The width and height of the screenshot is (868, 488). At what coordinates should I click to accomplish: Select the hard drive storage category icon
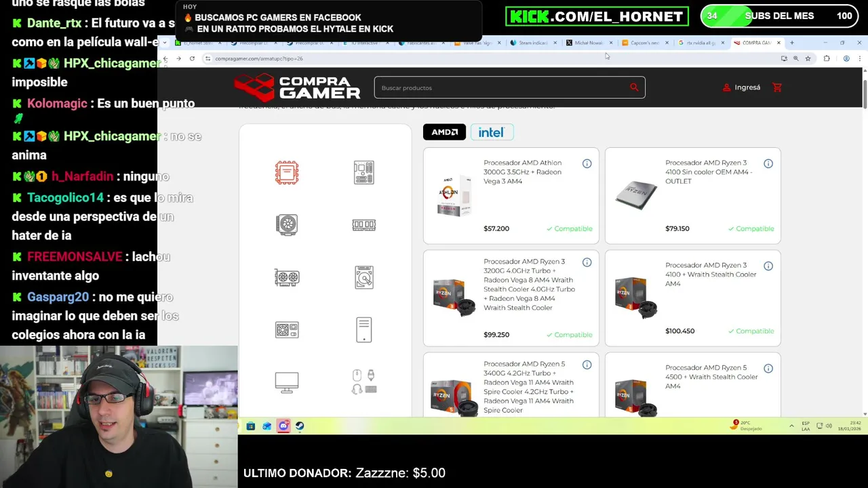(364, 277)
